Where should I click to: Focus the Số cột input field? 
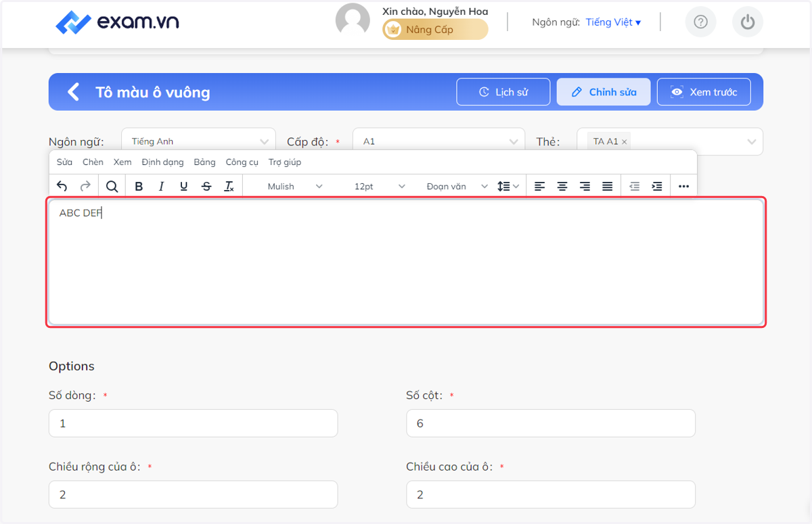pyautogui.click(x=551, y=423)
